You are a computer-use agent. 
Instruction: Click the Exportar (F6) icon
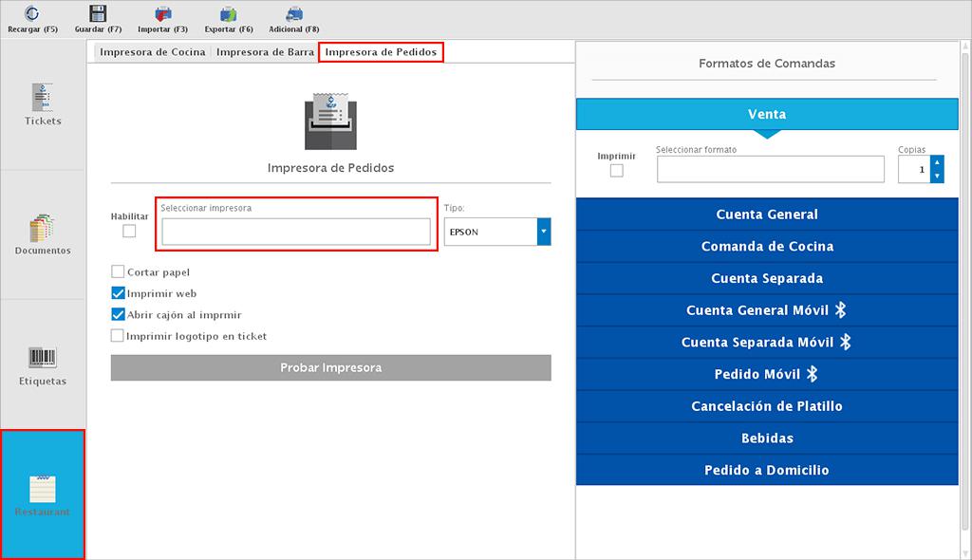(229, 13)
